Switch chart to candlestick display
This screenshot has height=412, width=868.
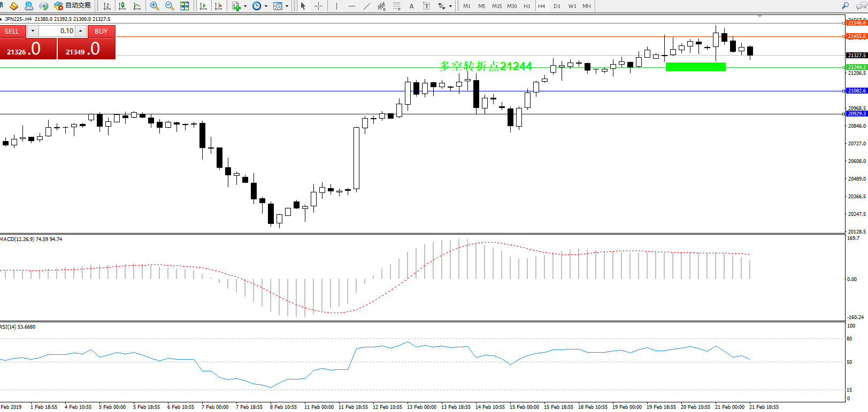(122, 6)
